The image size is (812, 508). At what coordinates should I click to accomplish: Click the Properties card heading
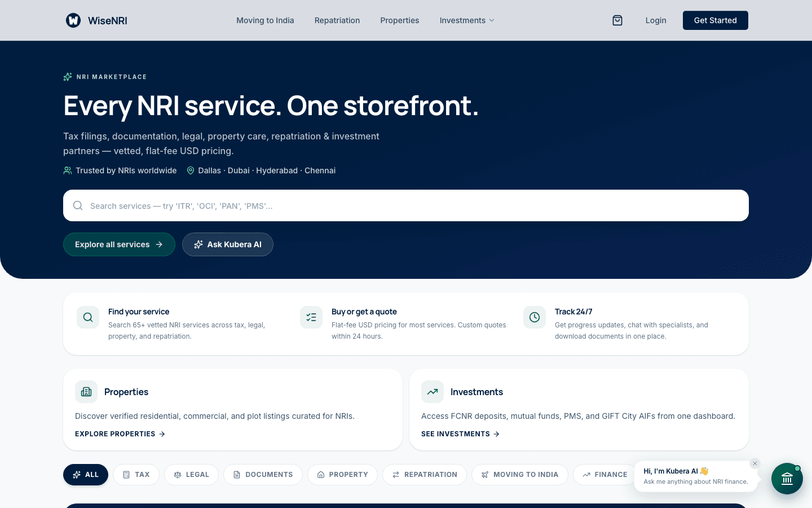click(x=126, y=392)
